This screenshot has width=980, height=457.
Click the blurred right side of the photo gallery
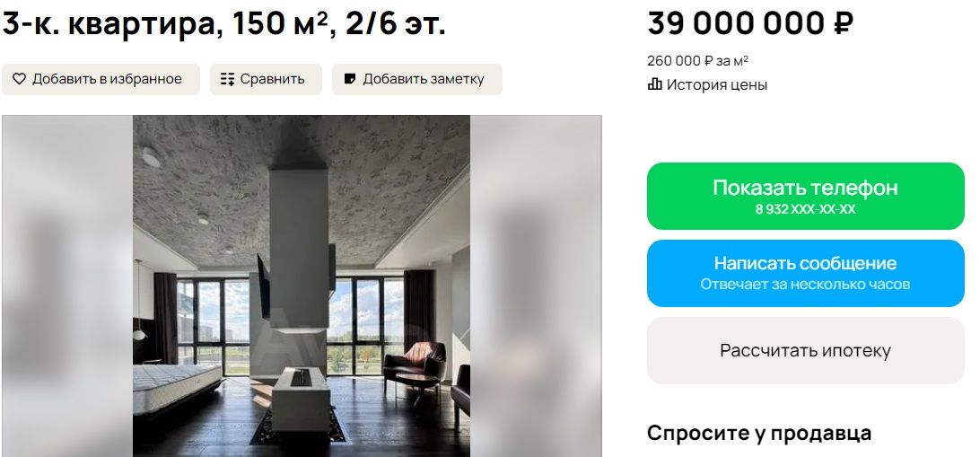(x=536, y=286)
